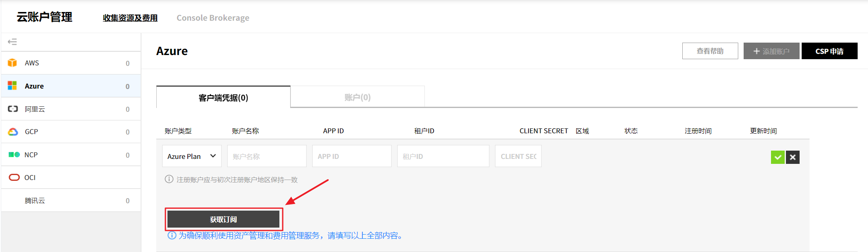Open the Console Brokerage menu

213,18
